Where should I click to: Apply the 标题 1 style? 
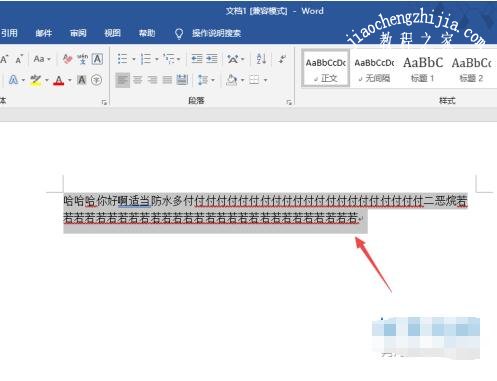point(423,69)
